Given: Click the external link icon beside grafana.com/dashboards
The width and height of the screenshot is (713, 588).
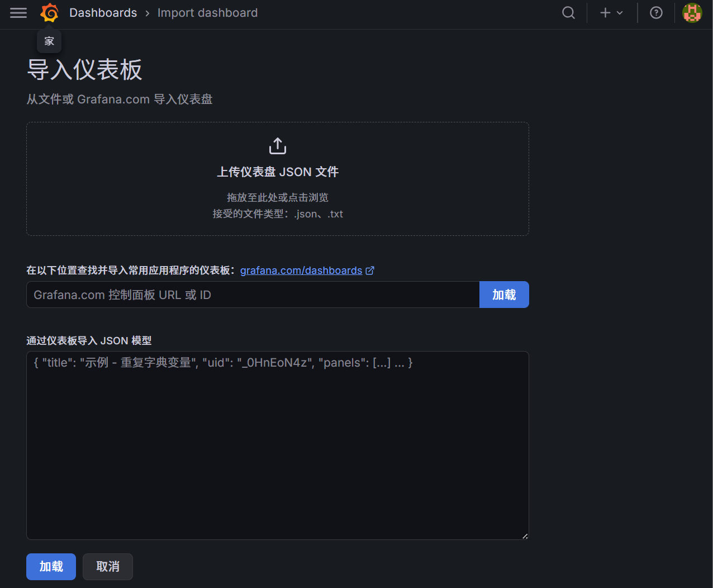Looking at the screenshot, I should [370, 271].
